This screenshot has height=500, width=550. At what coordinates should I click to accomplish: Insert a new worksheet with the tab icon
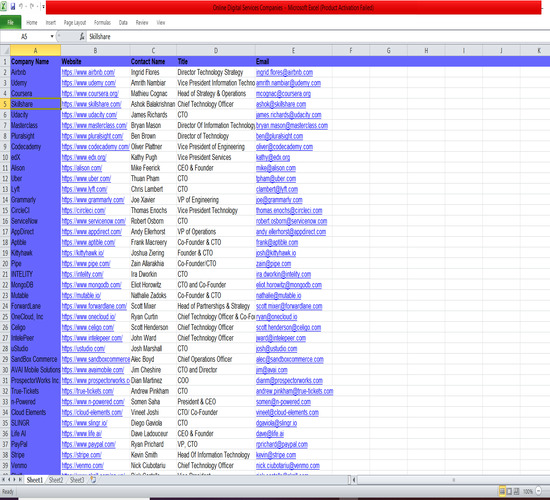93,479
